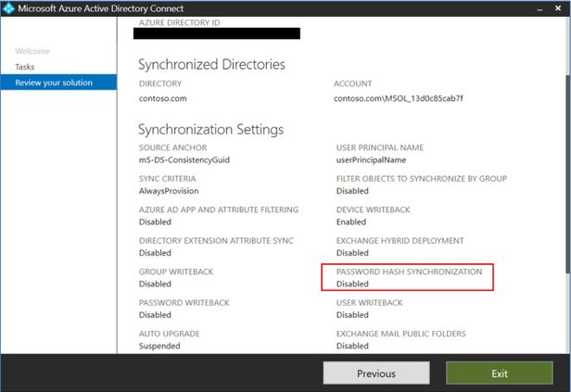This screenshot has width=571, height=392.
Task: Click the green Exit button
Action: point(500,373)
